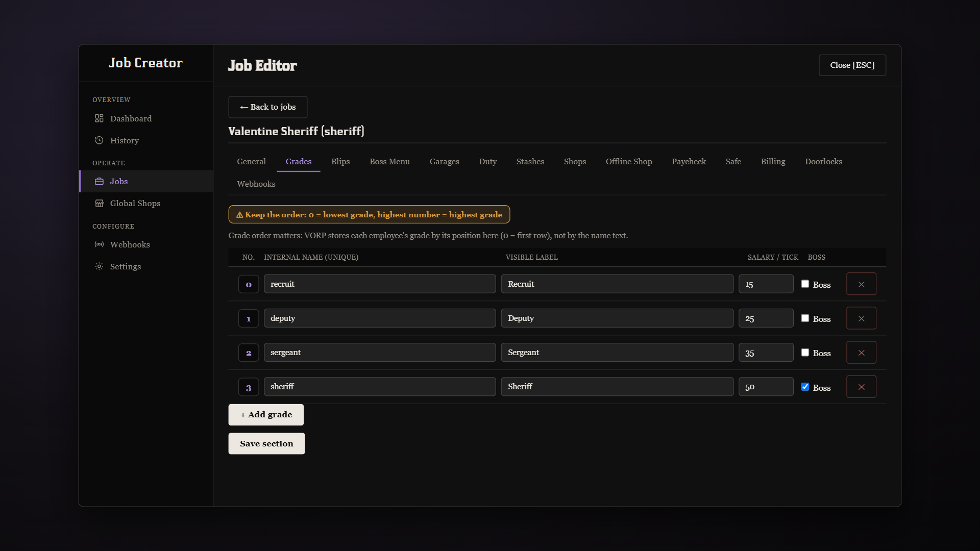Select the Stashes tab

pyautogui.click(x=530, y=162)
